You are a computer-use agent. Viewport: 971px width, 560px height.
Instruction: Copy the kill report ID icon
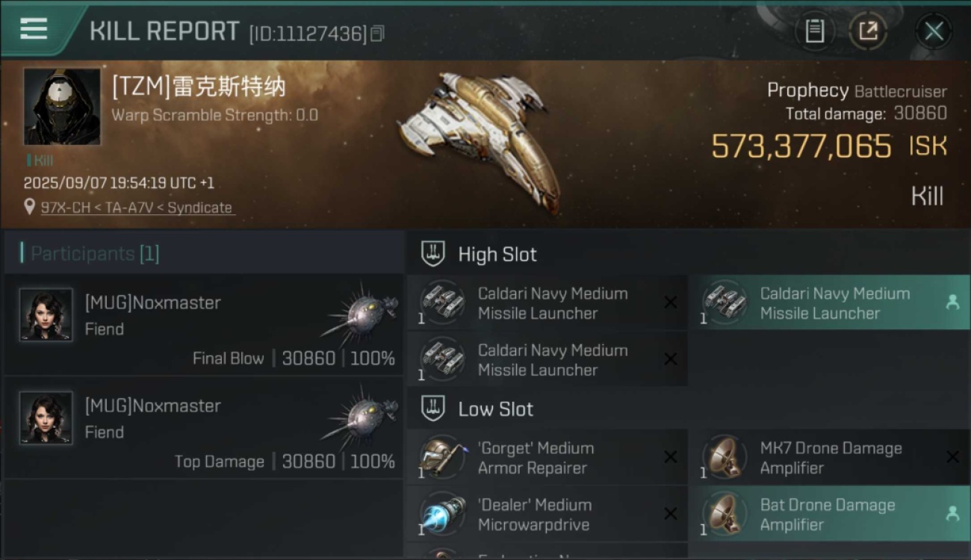[x=377, y=33]
